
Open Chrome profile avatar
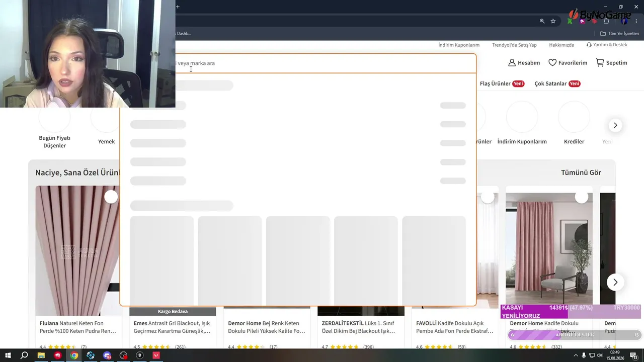tap(624, 21)
